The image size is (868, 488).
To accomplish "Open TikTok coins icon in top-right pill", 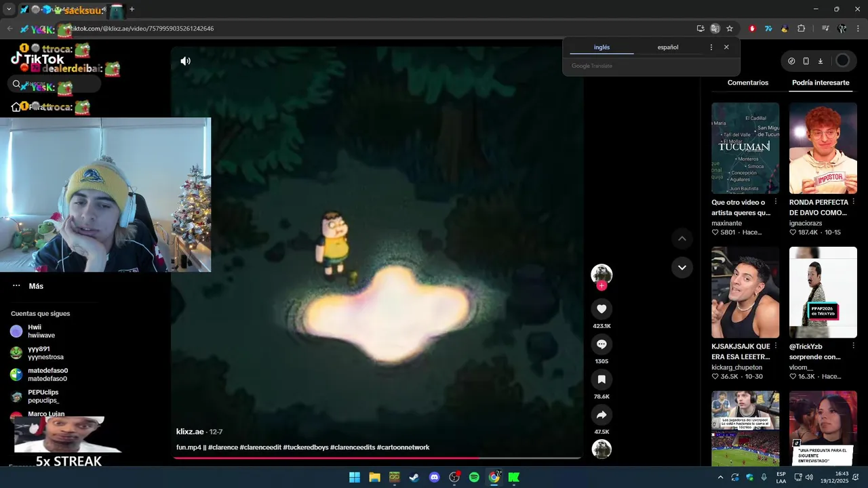I will tap(791, 61).
